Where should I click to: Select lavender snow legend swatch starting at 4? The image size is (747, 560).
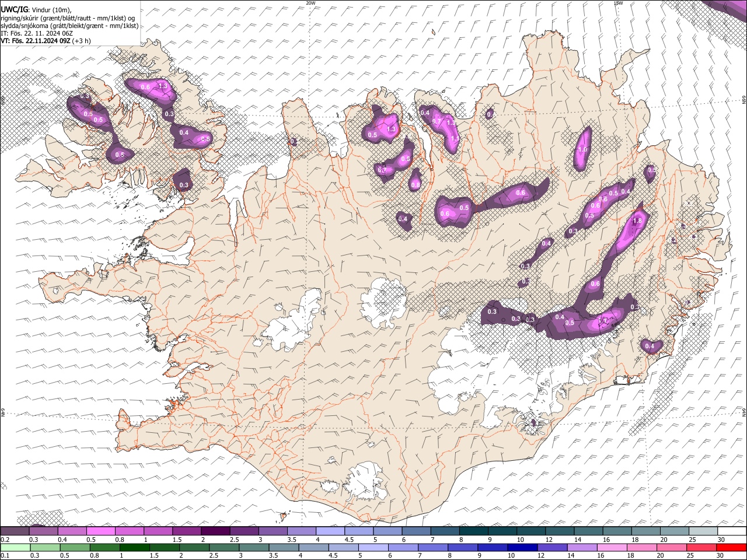(x=330, y=531)
